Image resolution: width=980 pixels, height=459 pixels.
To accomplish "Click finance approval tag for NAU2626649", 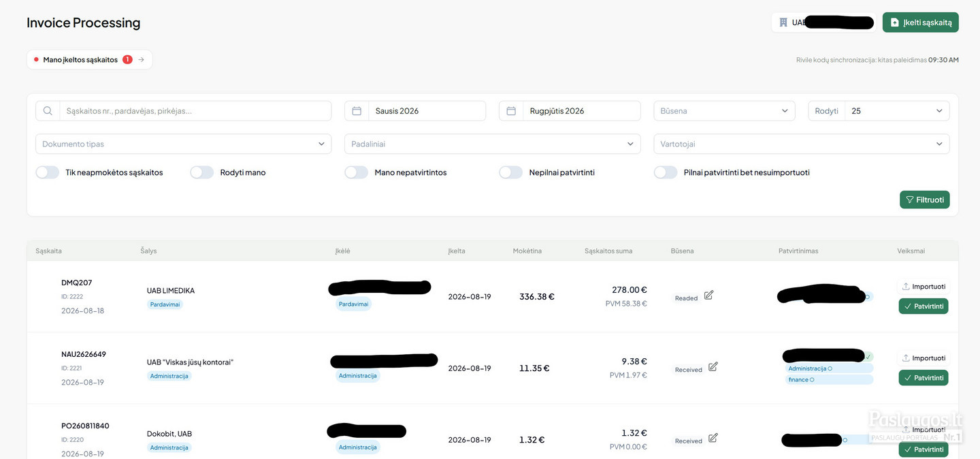I will [x=829, y=379].
